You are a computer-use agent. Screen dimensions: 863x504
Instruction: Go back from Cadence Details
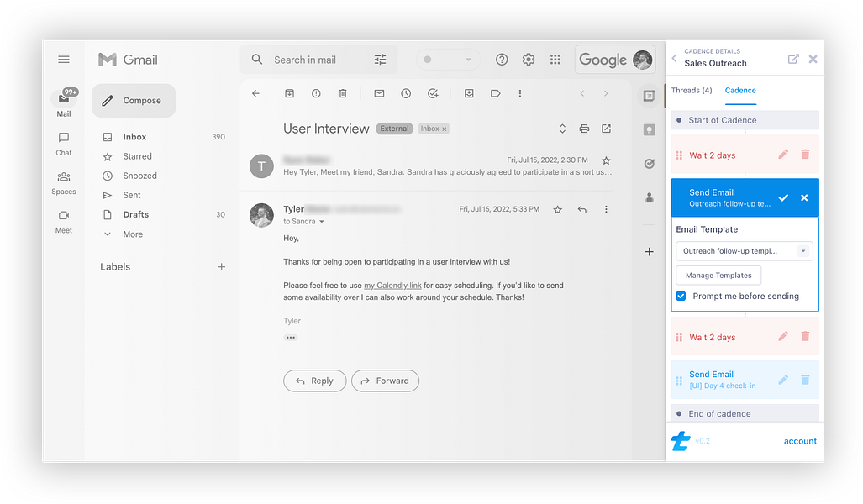coord(674,58)
